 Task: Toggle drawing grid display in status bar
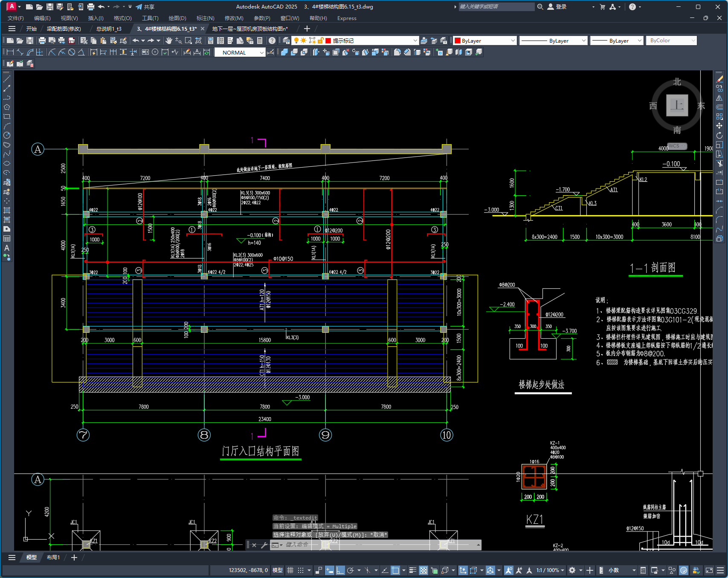[290, 570]
